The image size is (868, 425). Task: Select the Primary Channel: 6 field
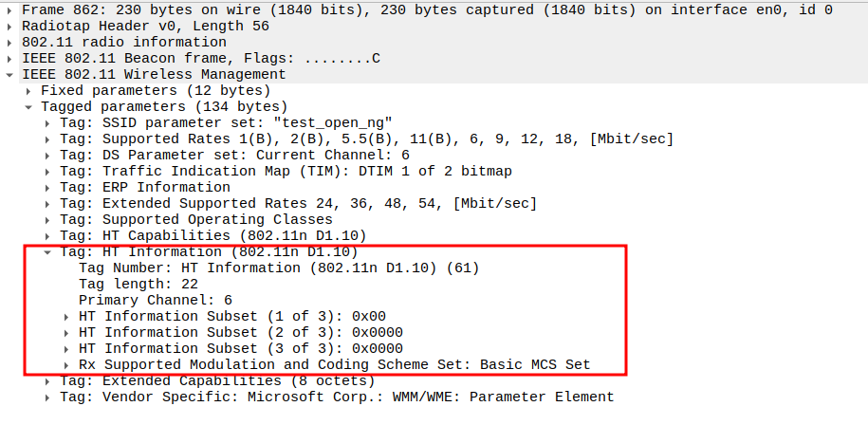155,300
